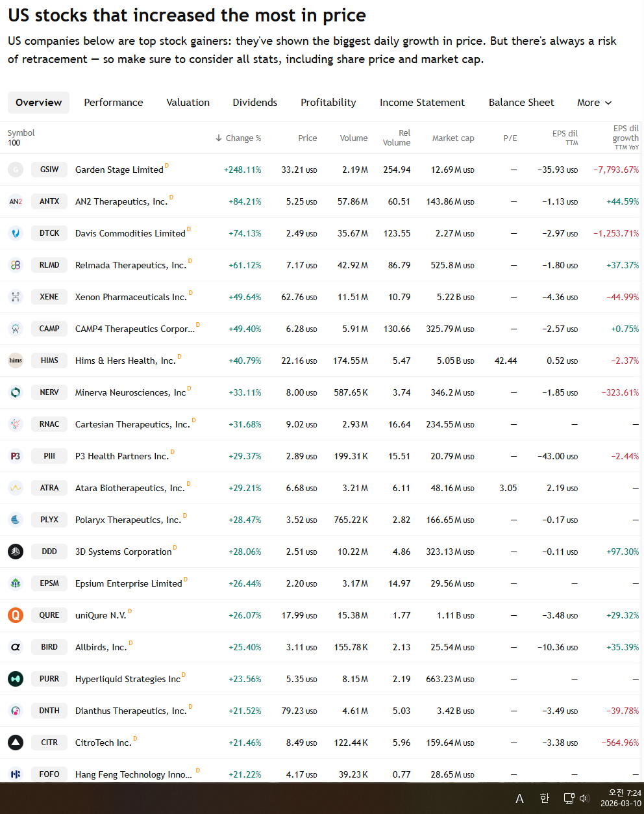The width and height of the screenshot is (644, 814).
Task: Open the CITR ticker symbol
Action: pyautogui.click(x=49, y=743)
